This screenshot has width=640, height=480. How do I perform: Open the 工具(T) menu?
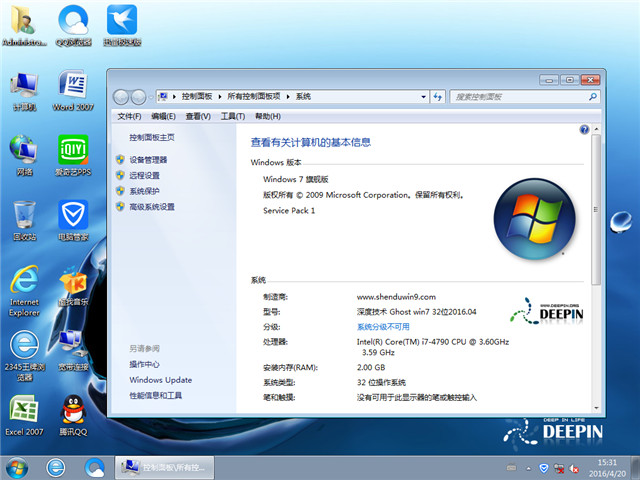(233, 116)
